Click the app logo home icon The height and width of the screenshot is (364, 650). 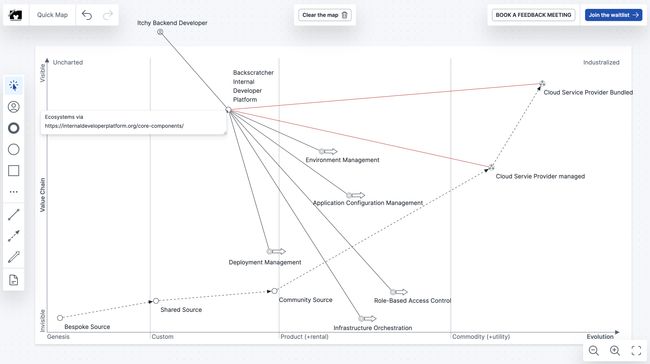coord(15,15)
